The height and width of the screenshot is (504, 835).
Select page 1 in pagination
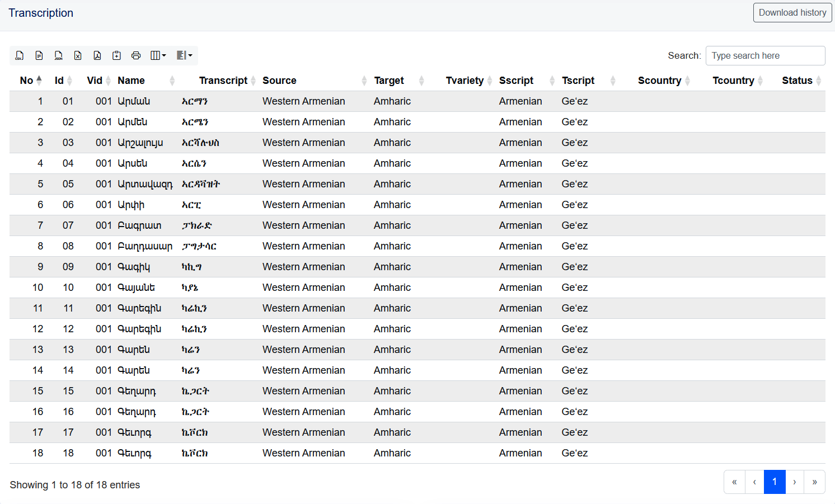tap(775, 482)
